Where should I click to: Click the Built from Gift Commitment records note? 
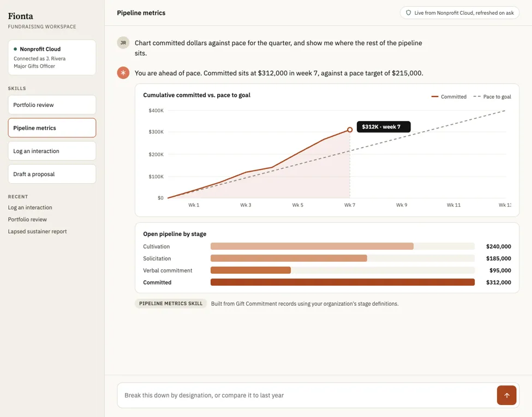tap(304, 304)
